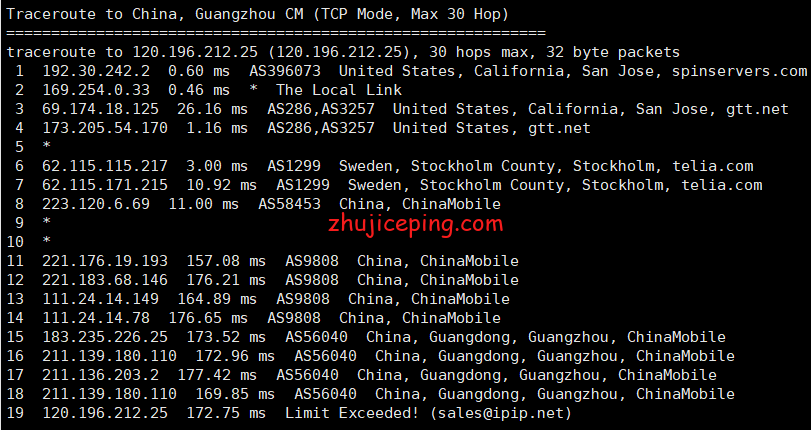This screenshot has height=430, width=811.
Task: Click IP 62.115.171.215 in hop 7
Action: point(105,185)
